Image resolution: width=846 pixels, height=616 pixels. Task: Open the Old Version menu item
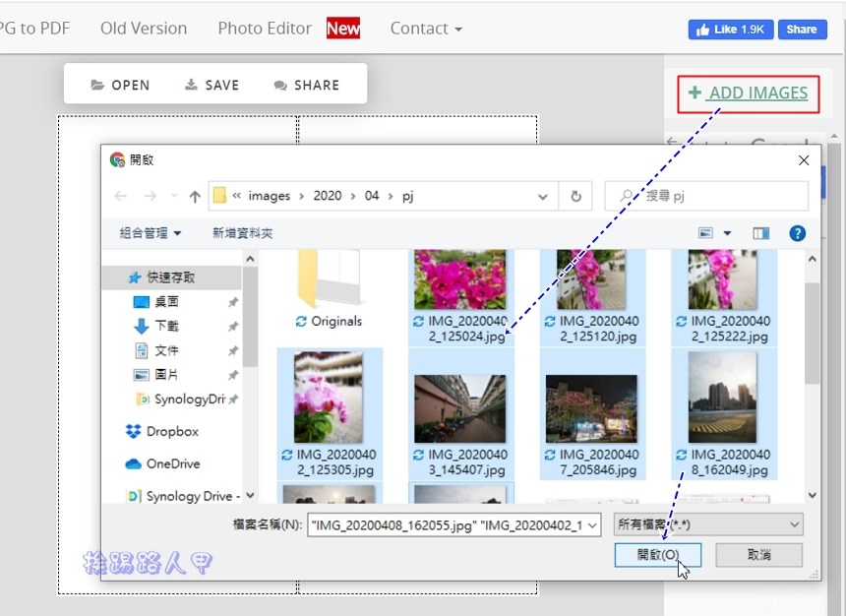pos(144,29)
